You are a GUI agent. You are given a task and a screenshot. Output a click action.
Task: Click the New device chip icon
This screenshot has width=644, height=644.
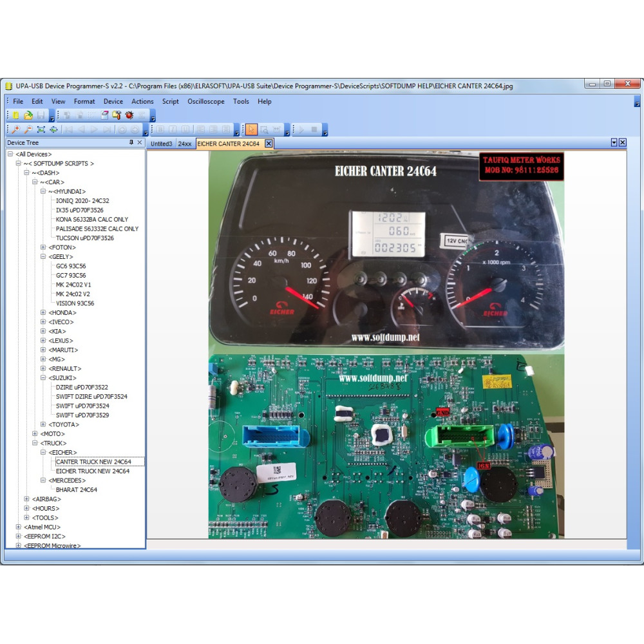15,115
